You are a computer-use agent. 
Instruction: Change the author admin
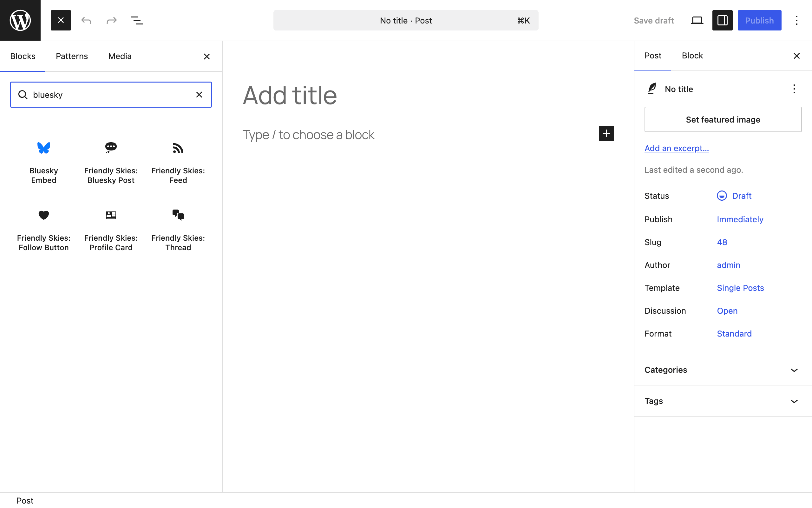point(728,265)
